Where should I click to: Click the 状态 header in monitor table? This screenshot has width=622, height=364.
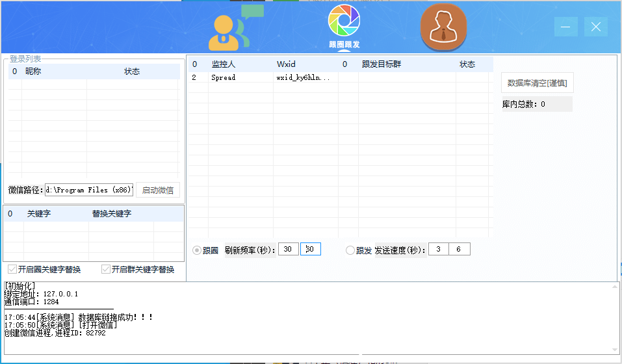pos(467,64)
